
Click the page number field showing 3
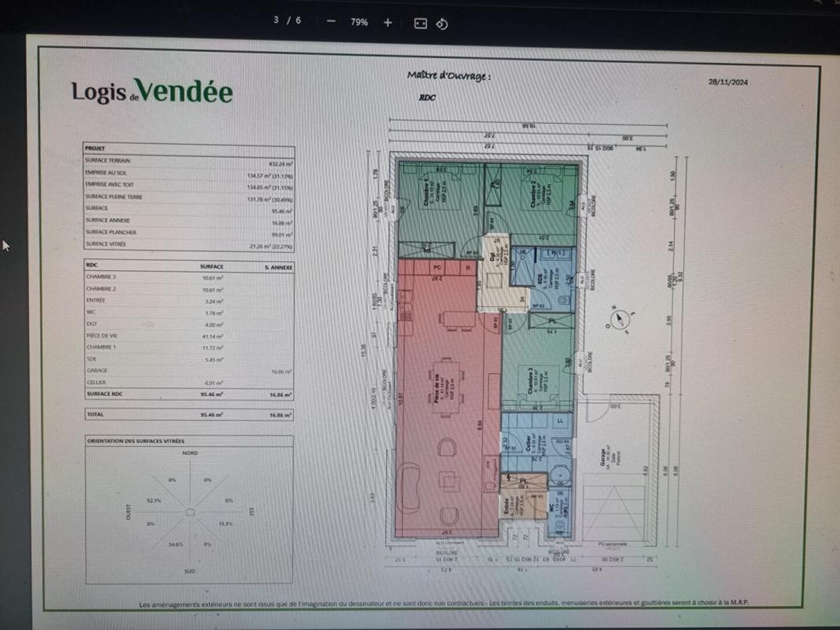277,21
